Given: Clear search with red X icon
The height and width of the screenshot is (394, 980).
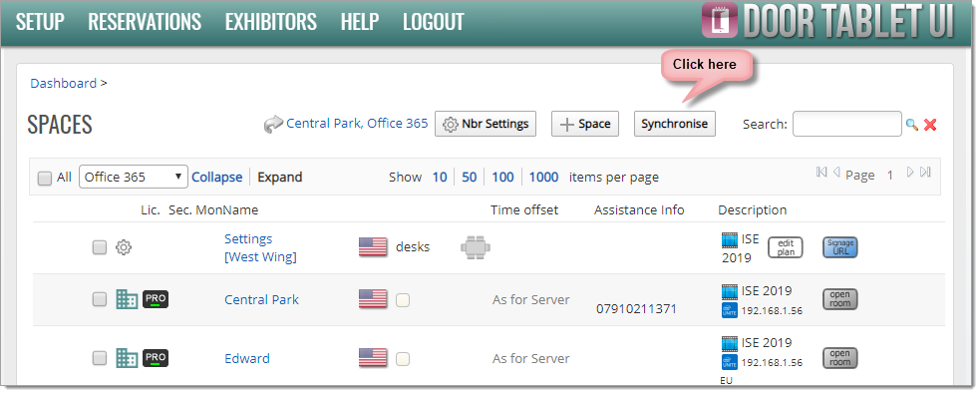Looking at the screenshot, I should pos(930,125).
